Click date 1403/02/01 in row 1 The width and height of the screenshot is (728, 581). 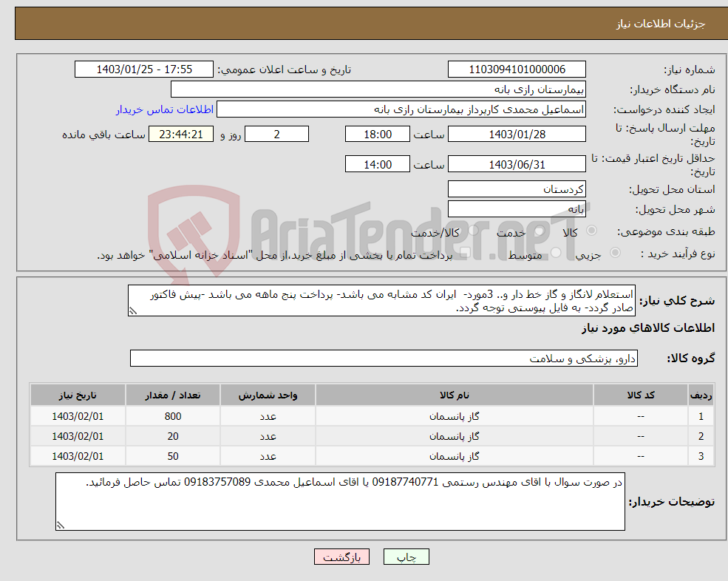78,416
